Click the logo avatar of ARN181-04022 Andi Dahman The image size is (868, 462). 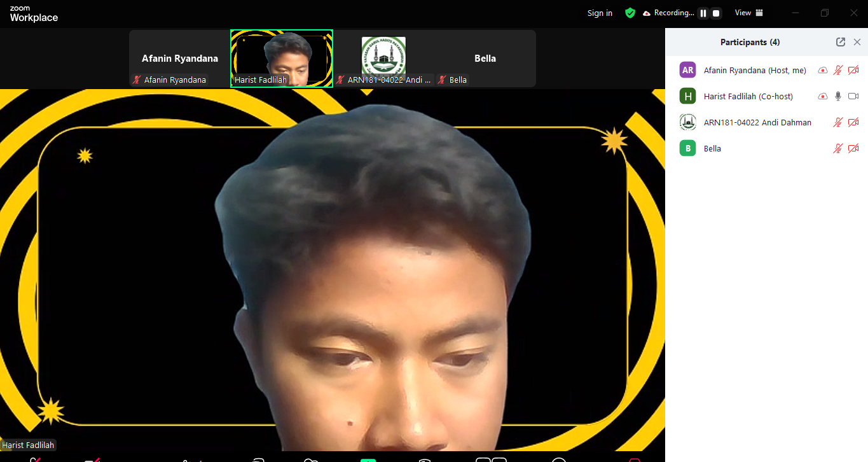[x=687, y=122]
